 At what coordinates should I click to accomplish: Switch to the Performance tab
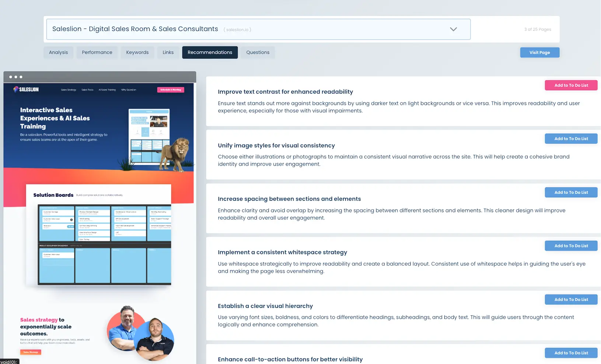pos(97,52)
